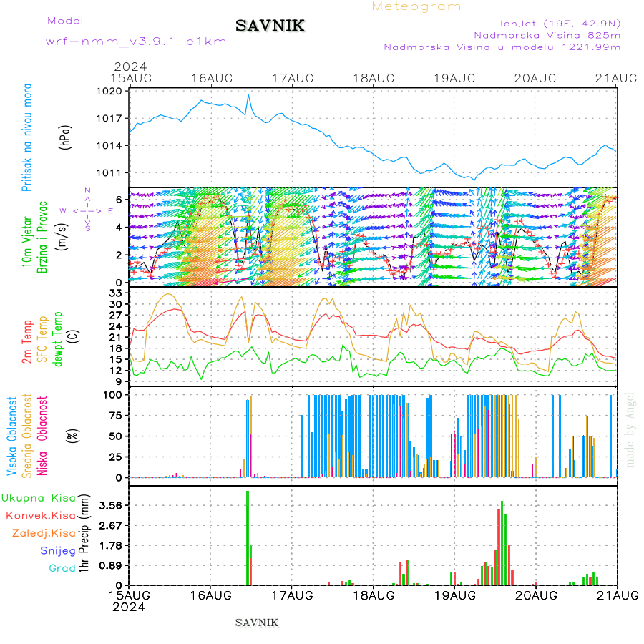Select the 21 temperature tick value
Image resolution: width=644 pixels, height=644 pixels.
[116, 338]
